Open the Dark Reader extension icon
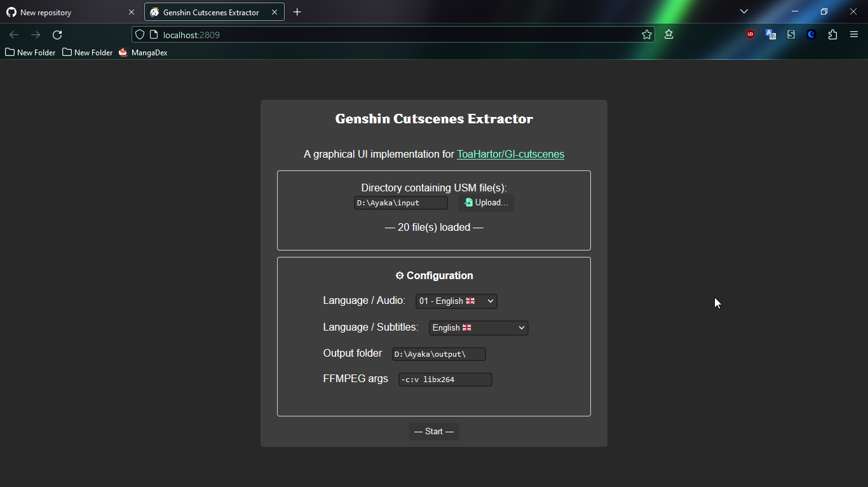The height and width of the screenshot is (487, 868). point(811,34)
